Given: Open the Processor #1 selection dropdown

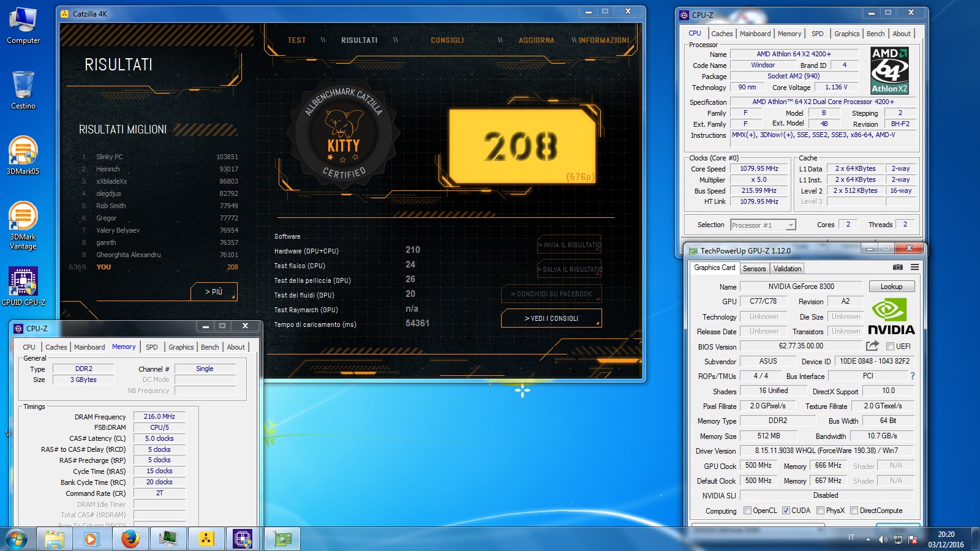Looking at the screenshot, I should pyautogui.click(x=763, y=225).
